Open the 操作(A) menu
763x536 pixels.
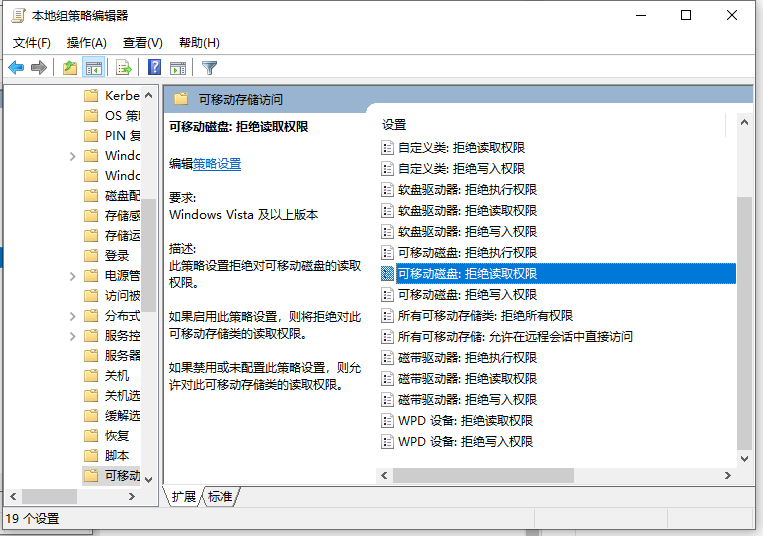pos(87,43)
